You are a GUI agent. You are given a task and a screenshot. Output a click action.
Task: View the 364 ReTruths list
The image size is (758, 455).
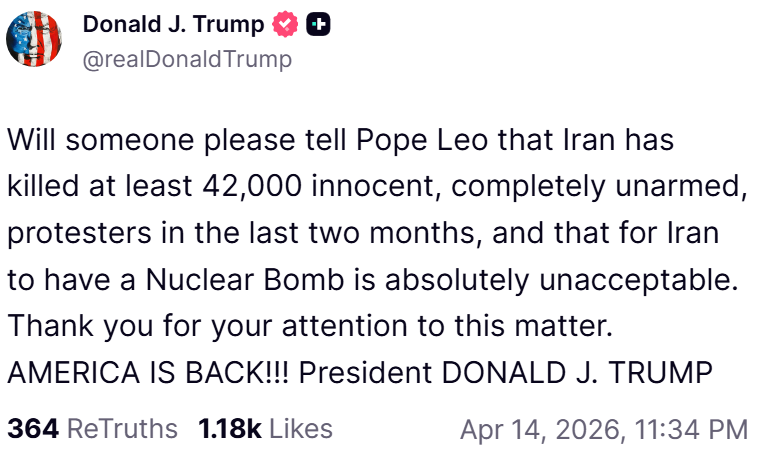[92, 429]
